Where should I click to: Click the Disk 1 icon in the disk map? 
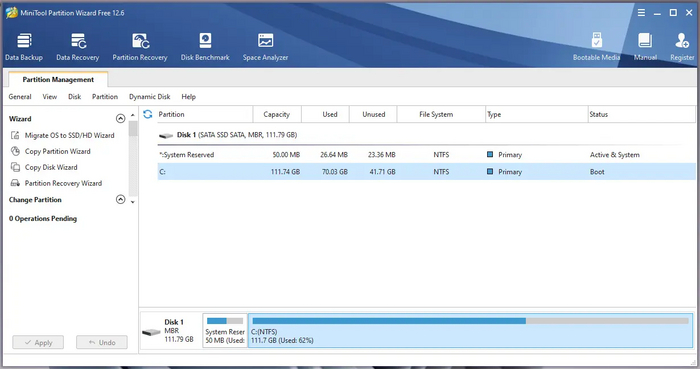coord(151,332)
